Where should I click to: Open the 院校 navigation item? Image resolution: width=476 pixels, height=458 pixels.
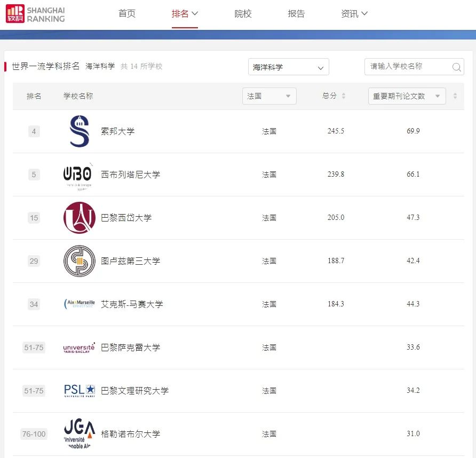(243, 14)
